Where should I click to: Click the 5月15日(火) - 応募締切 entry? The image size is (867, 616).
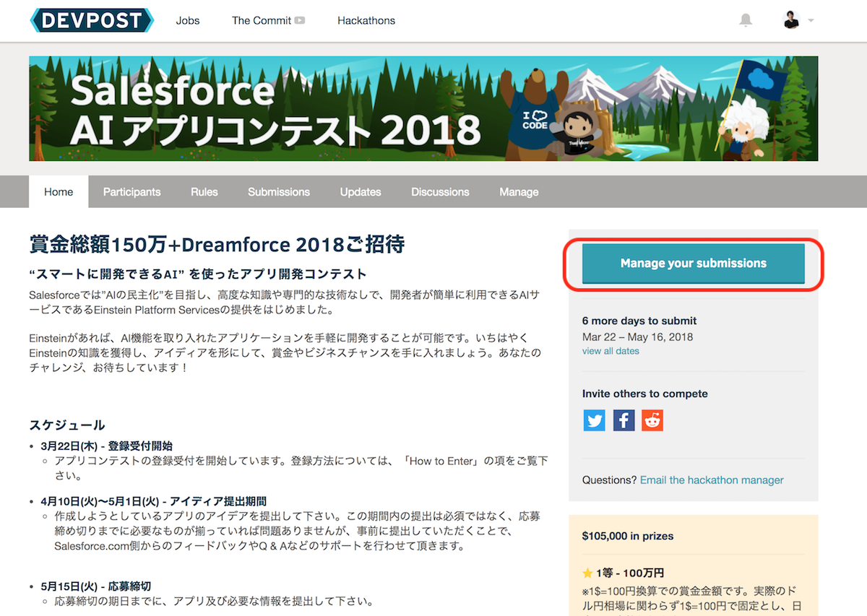pyautogui.click(x=96, y=586)
